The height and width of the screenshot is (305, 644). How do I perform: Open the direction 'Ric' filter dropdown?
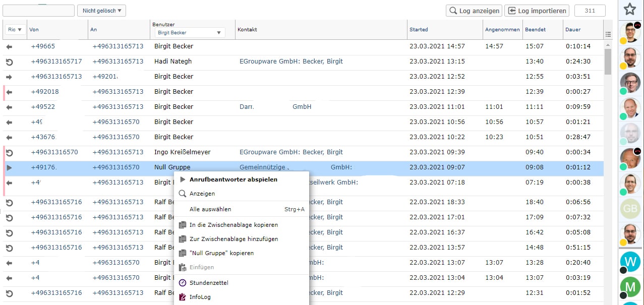pyautogui.click(x=16, y=30)
